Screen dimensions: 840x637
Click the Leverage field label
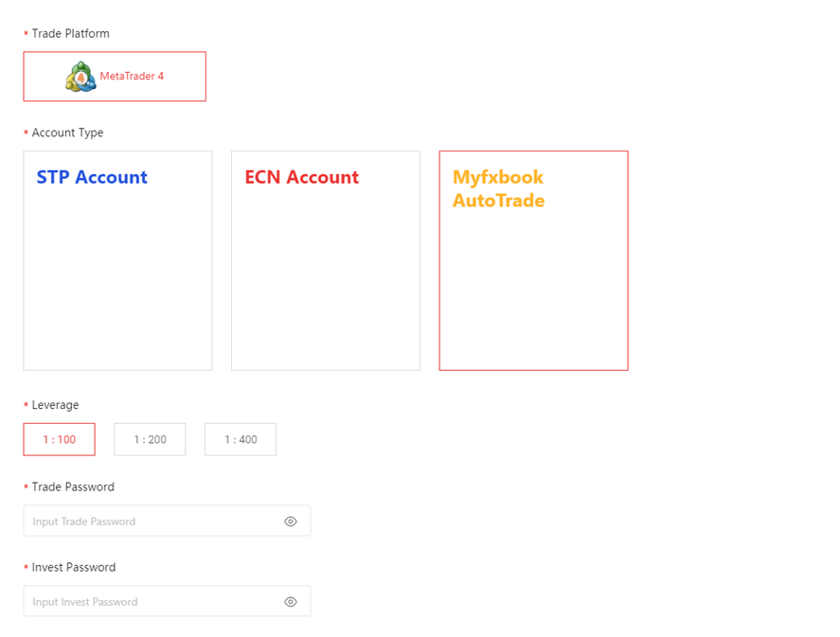click(x=55, y=405)
